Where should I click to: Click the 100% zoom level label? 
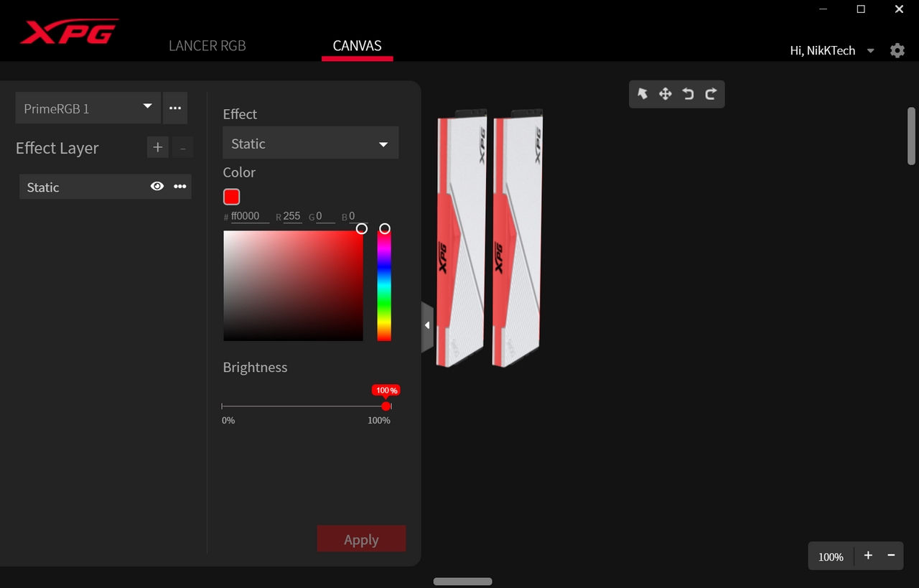[831, 556]
